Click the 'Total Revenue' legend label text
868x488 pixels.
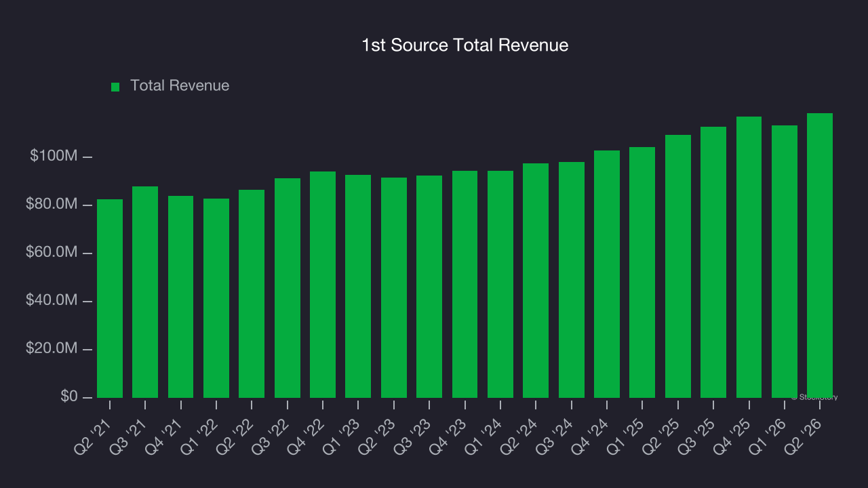coord(180,85)
